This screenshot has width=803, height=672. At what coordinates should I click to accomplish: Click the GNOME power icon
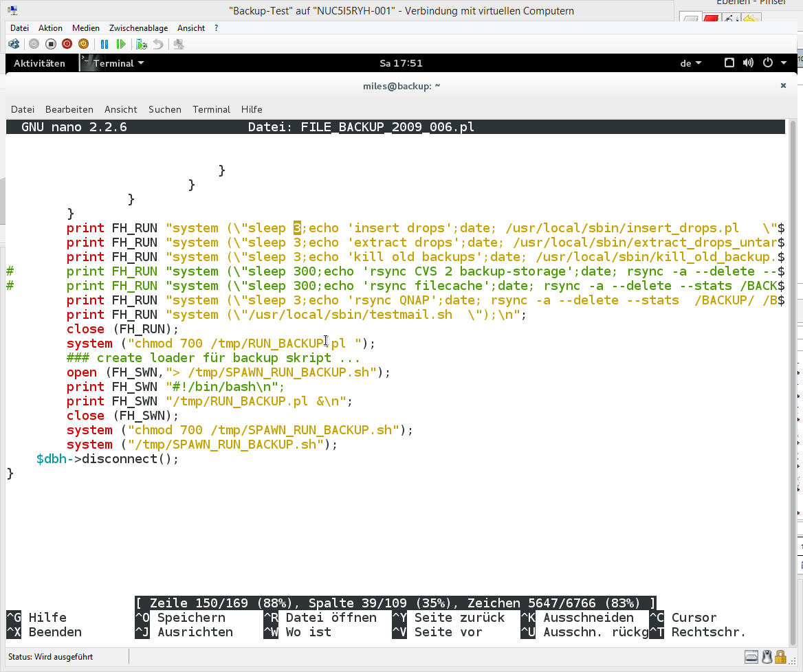click(x=768, y=63)
